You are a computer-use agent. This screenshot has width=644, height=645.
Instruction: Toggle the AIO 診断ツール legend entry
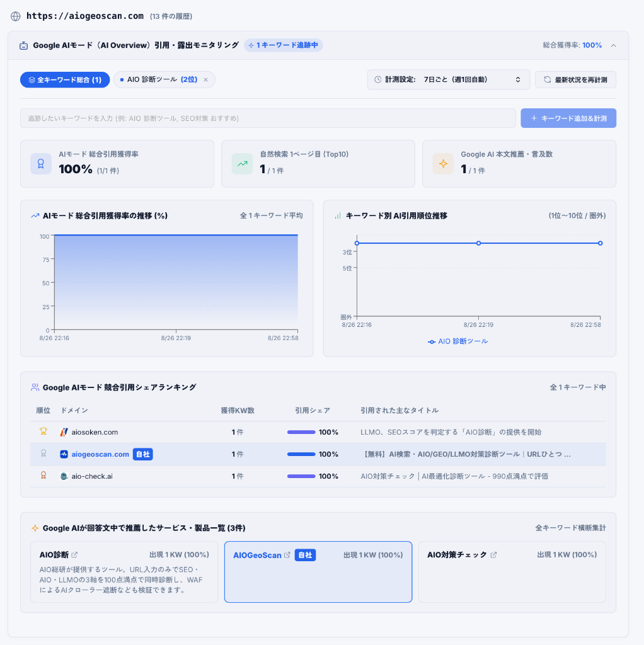pos(457,341)
